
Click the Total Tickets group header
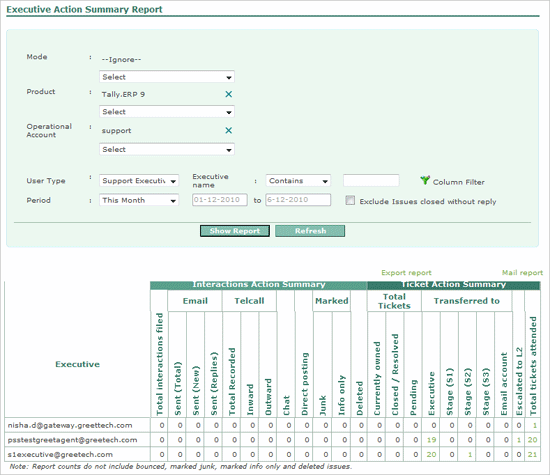click(x=394, y=301)
